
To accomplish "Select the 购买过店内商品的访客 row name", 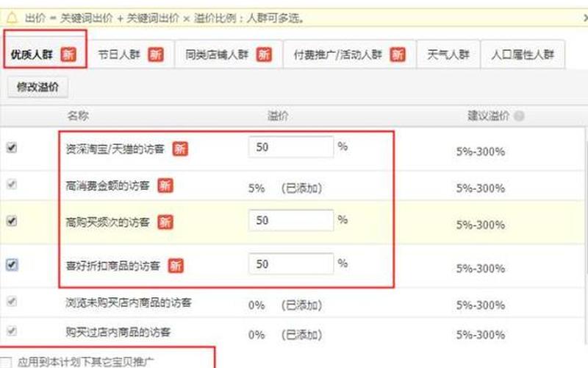I will (x=118, y=332).
